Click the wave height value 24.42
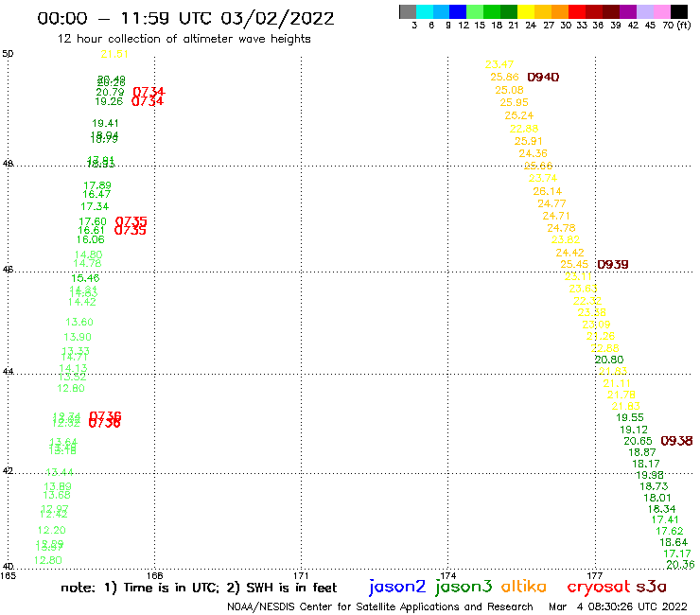700x615 pixels. [x=569, y=253]
